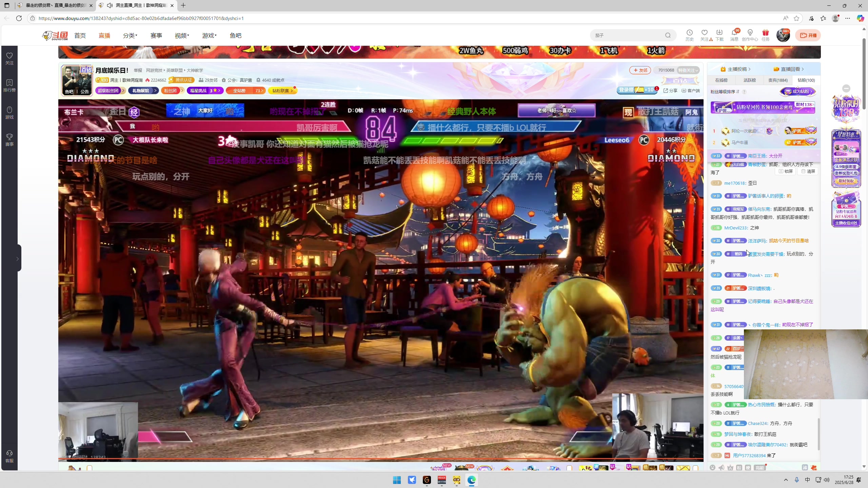
Task: Switch to 钻粉(100) tab
Action: coord(806,80)
